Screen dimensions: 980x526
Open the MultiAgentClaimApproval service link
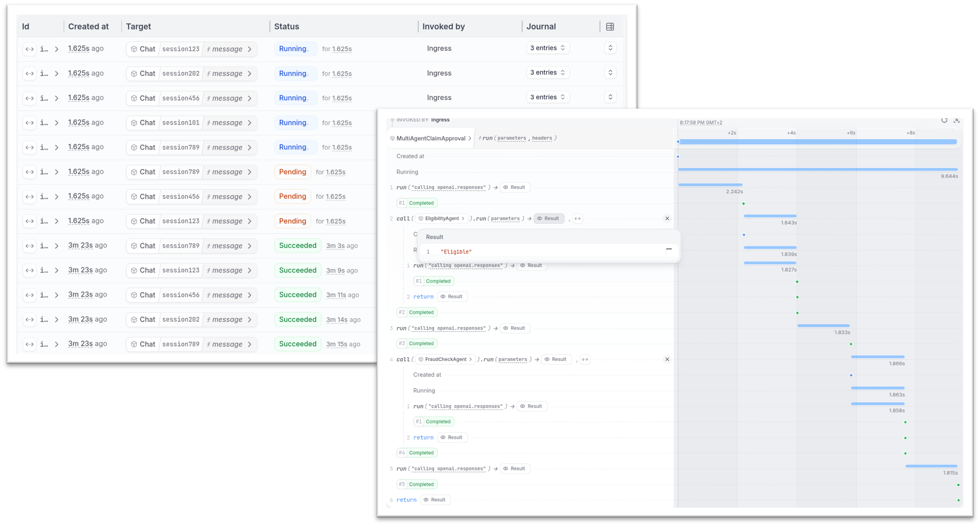pyautogui.click(x=431, y=138)
